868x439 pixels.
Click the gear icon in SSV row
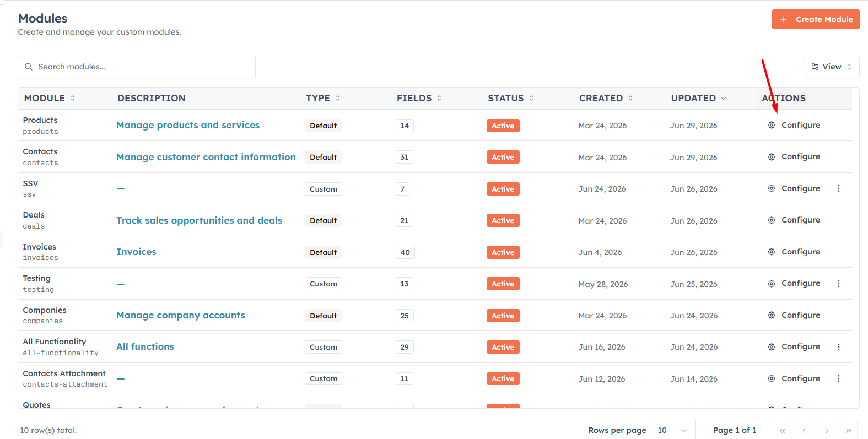[x=772, y=188]
